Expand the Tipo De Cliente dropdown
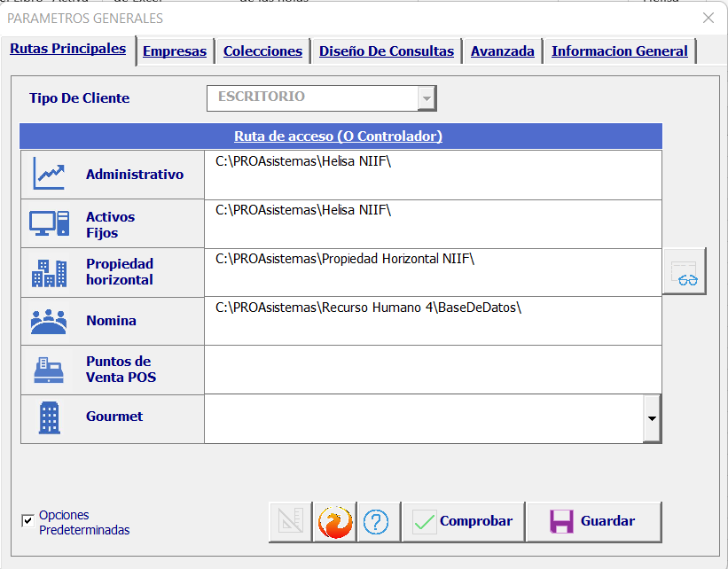The width and height of the screenshot is (728, 569). pos(427,98)
